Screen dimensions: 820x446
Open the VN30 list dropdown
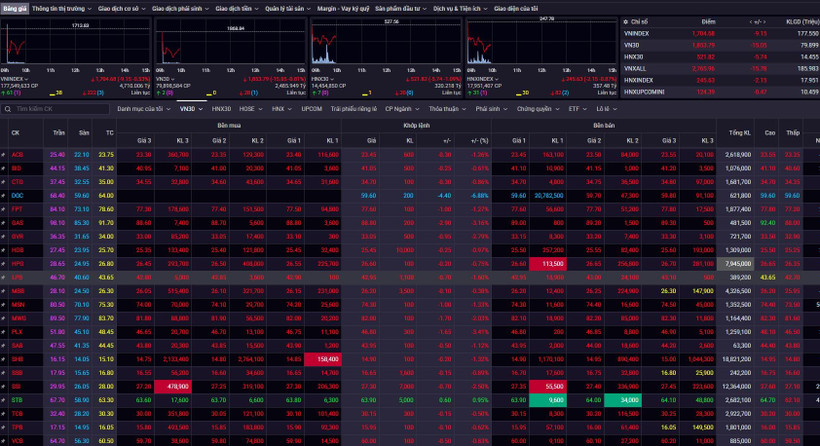click(x=189, y=108)
